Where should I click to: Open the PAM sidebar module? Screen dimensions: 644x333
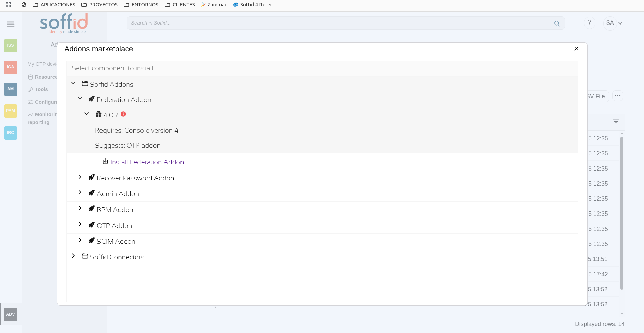(x=11, y=111)
